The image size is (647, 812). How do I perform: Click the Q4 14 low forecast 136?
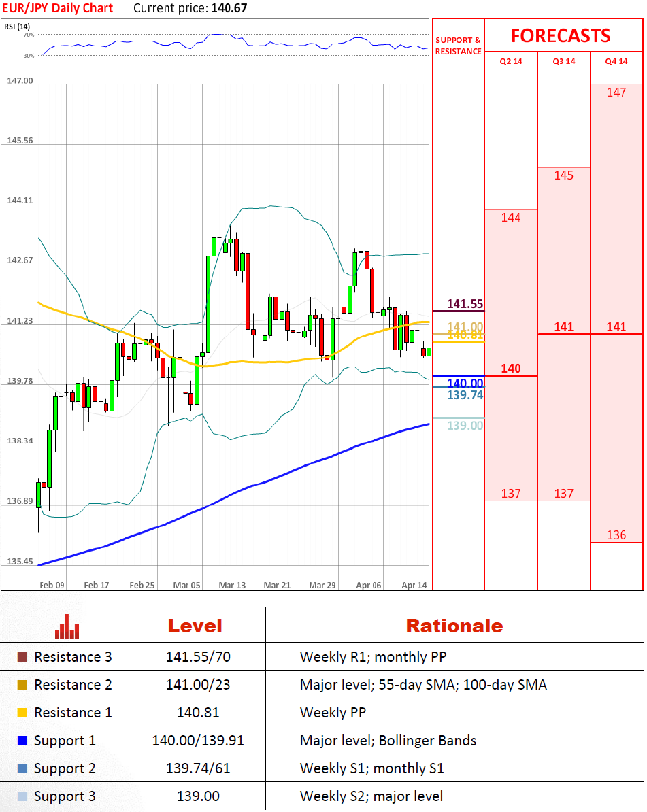pyautogui.click(x=616, y=535)
